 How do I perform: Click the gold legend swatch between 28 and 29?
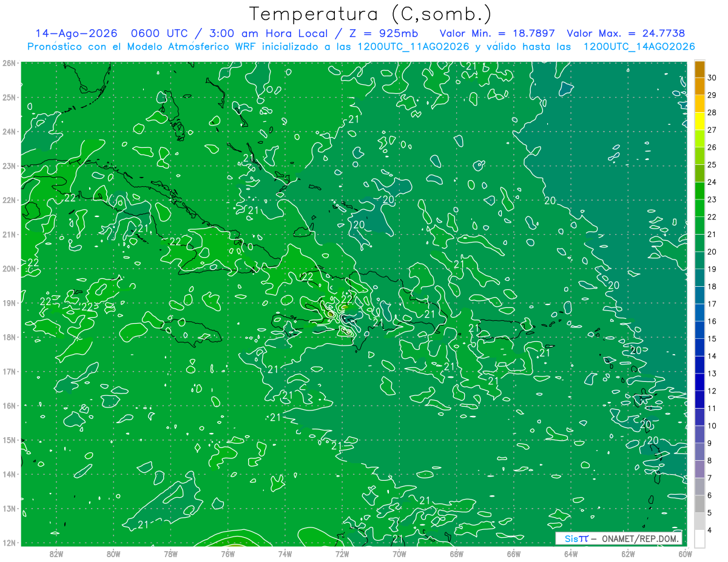click(x=699, y=104)
